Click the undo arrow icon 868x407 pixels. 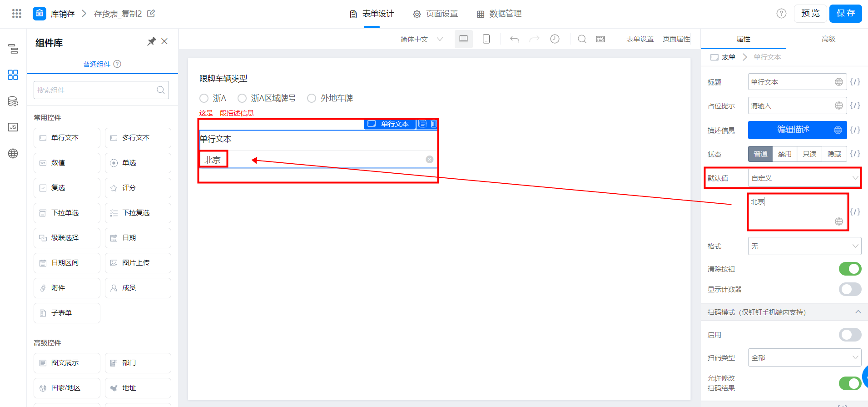(x=515, y=39)
